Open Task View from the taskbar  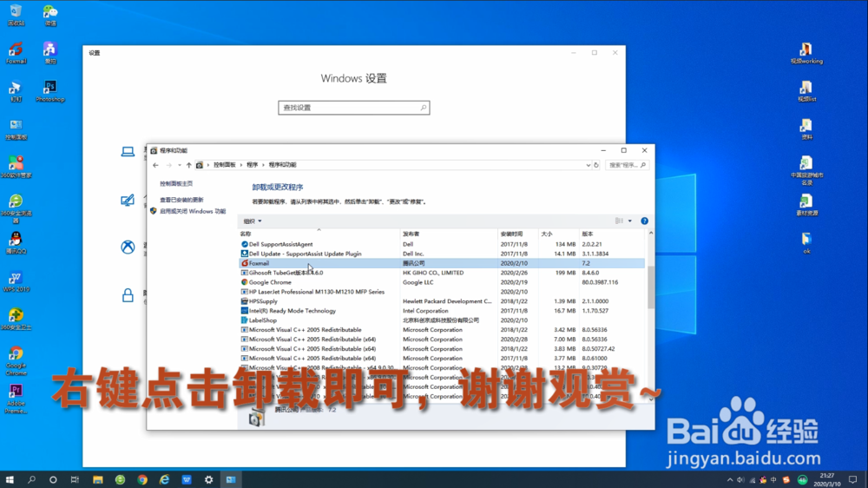tap(75, 479)
